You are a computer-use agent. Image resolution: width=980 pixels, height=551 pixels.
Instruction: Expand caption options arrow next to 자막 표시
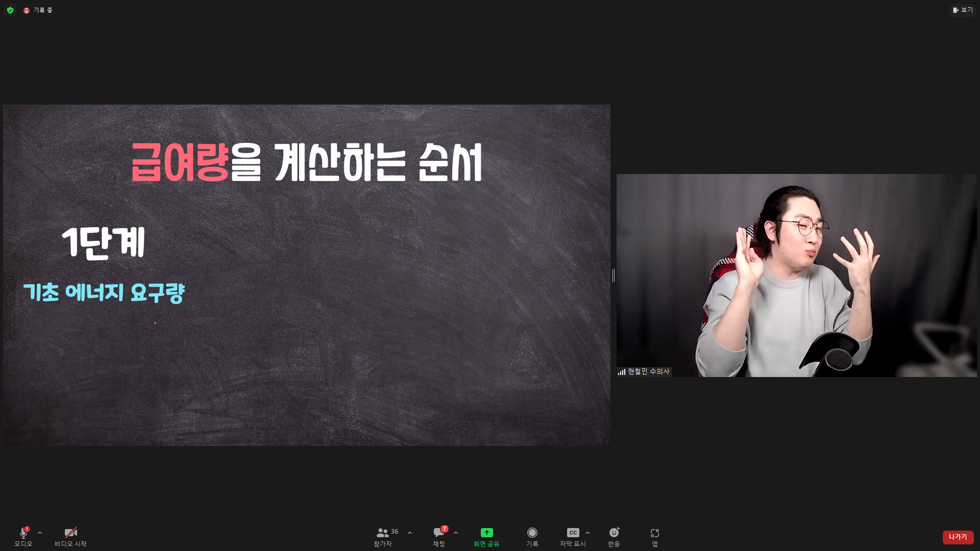click(x=587, y=533)
